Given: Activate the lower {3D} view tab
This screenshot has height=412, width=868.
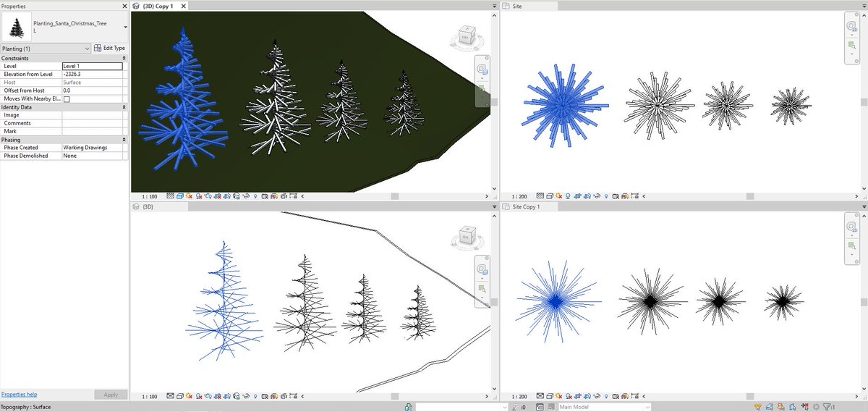Looking at the screenshot, I should tap(148, 206).
